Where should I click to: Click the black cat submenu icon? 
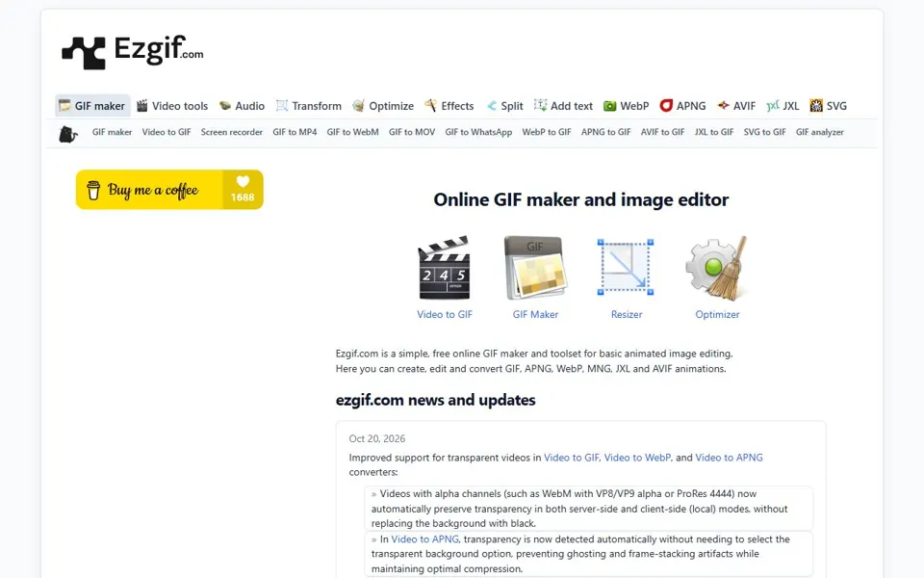pyautogui.click(x=68, y=134)
